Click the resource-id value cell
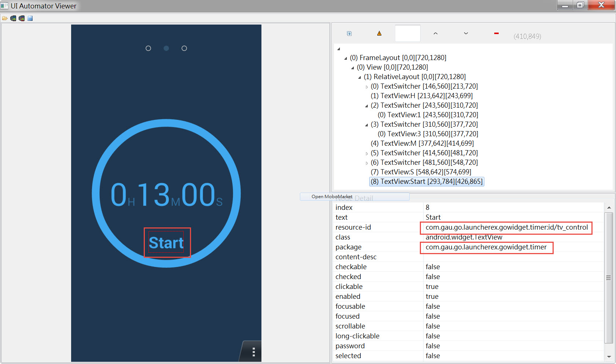 click(506, 227)
